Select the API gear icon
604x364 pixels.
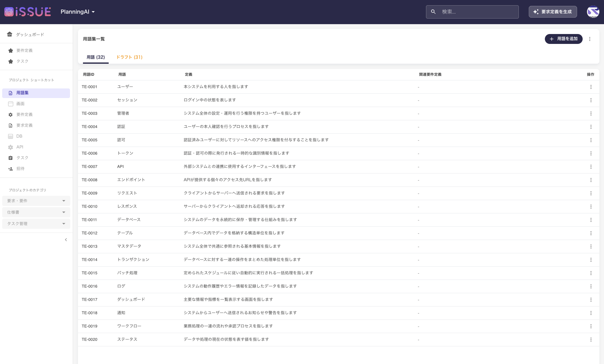coord(11,147)
